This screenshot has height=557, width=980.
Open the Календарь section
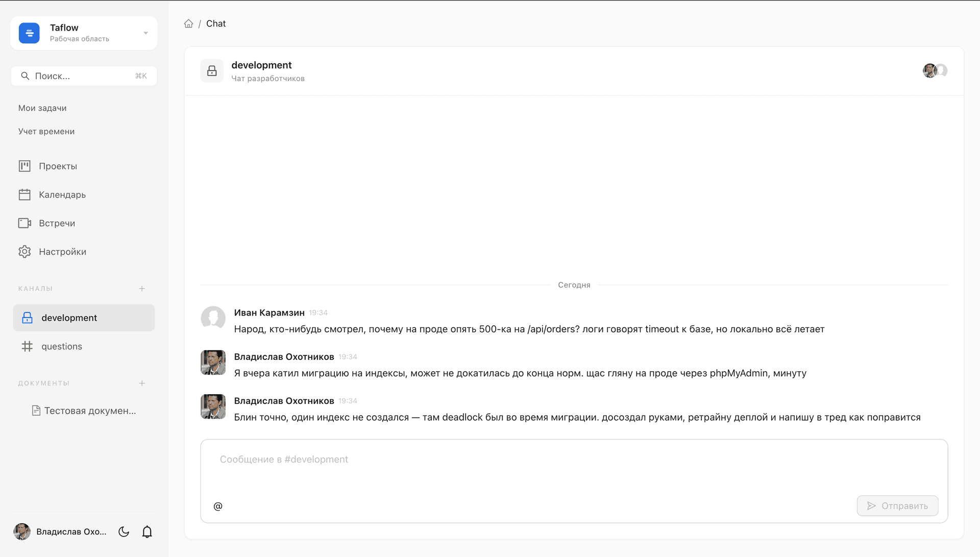pos(84,195)
